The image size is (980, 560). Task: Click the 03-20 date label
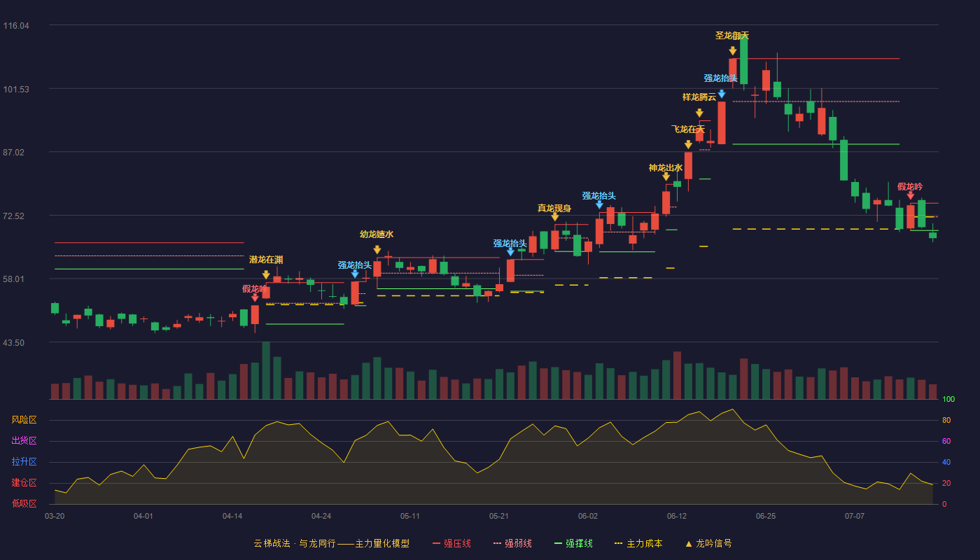pyautogui.click(x=55, y=516)
